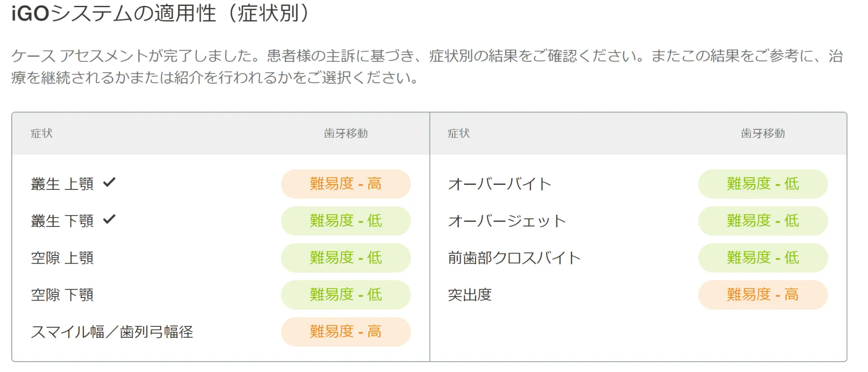Click the 歯牙移動 header in the left table

click(x=346, y=133)
